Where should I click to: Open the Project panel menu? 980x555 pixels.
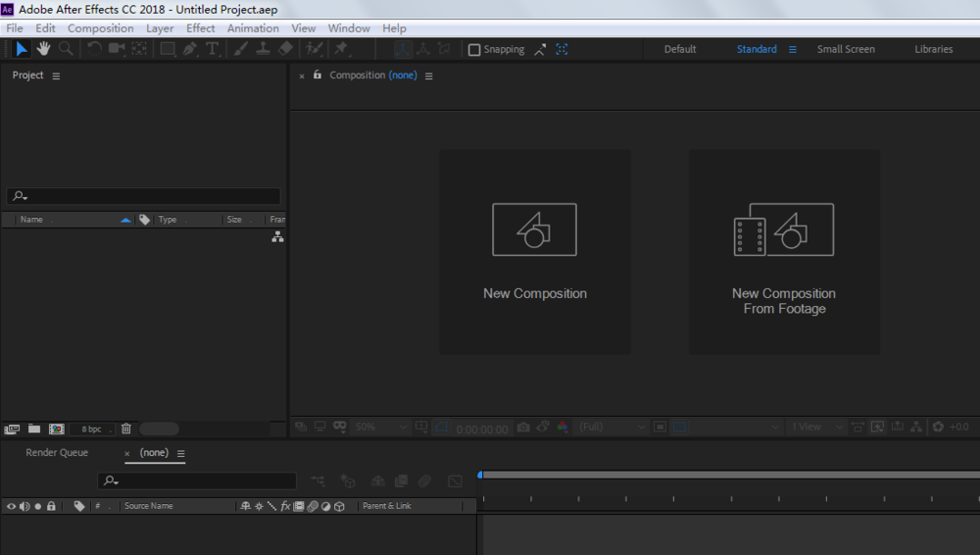(56, 76)
